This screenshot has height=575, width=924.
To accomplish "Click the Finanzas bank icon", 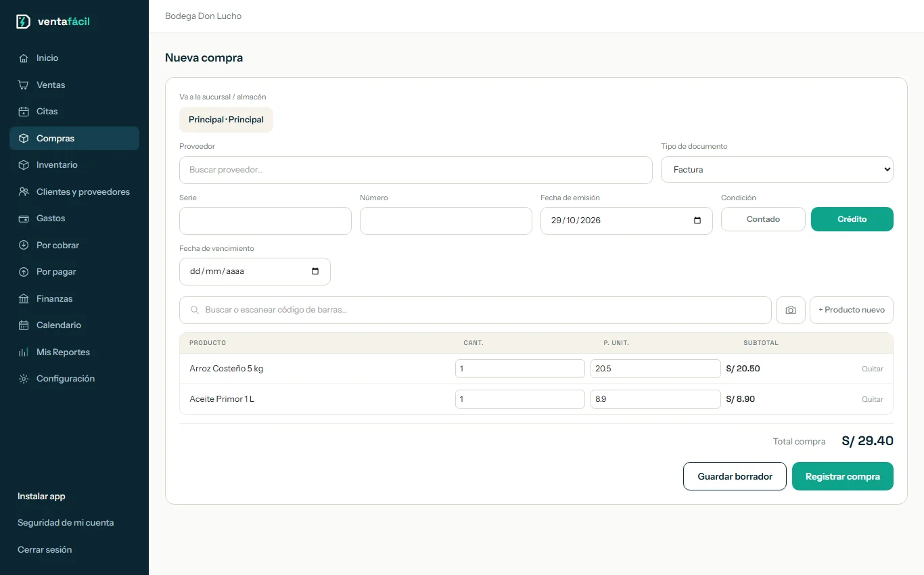I will [24, 299].
